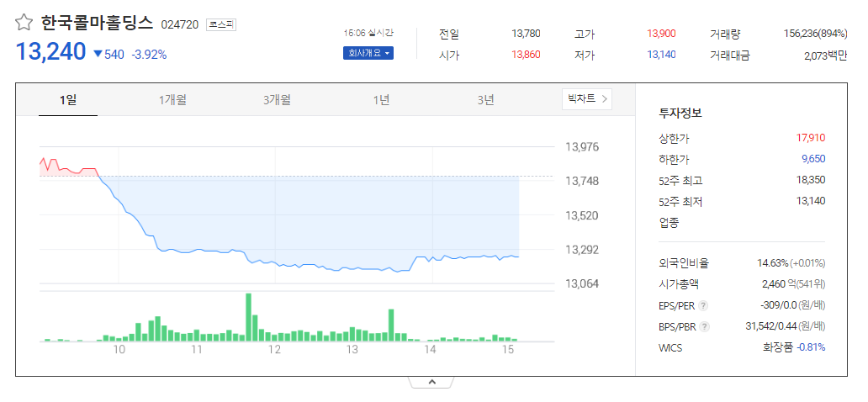The width and height of the screenshot is (868, 402).
Task: Click the 전일 value 13,780
Action: tap(526, 34)
